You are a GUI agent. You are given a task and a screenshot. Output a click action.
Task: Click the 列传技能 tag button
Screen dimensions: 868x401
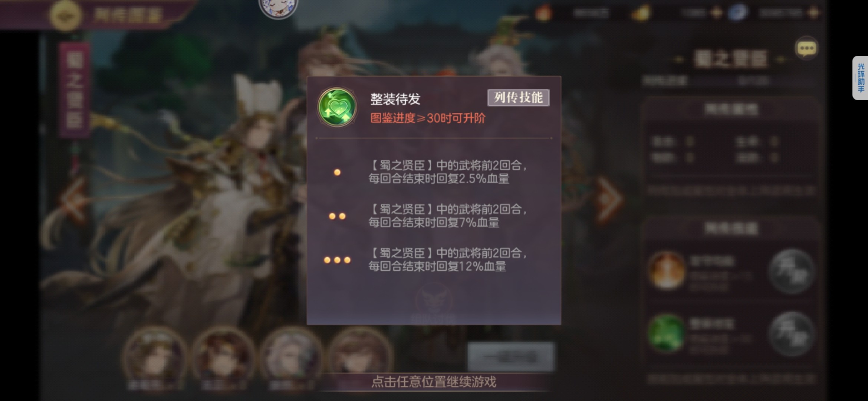click(518, 98)
